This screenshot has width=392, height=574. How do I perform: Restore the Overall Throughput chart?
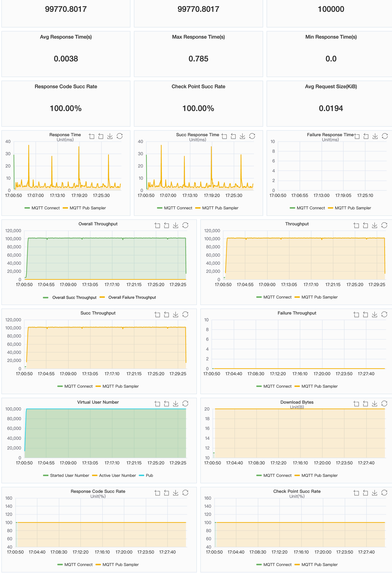(185, 225)
